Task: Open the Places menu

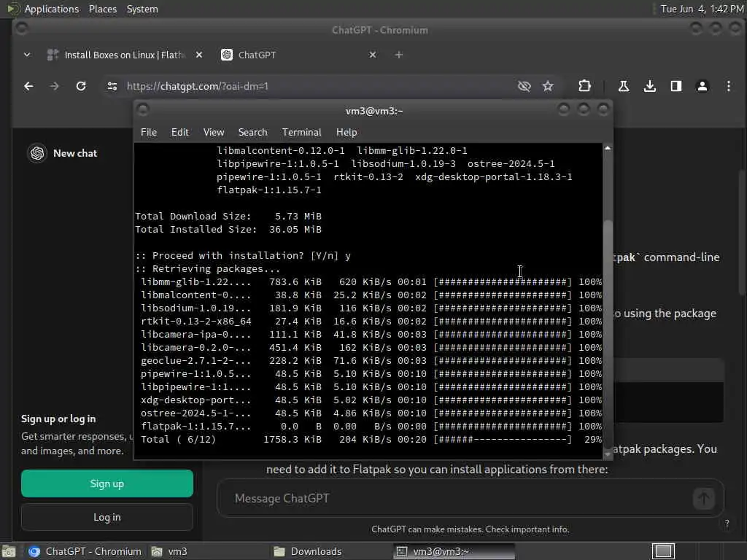Action: pyautogui.click(x=102, y=9)
